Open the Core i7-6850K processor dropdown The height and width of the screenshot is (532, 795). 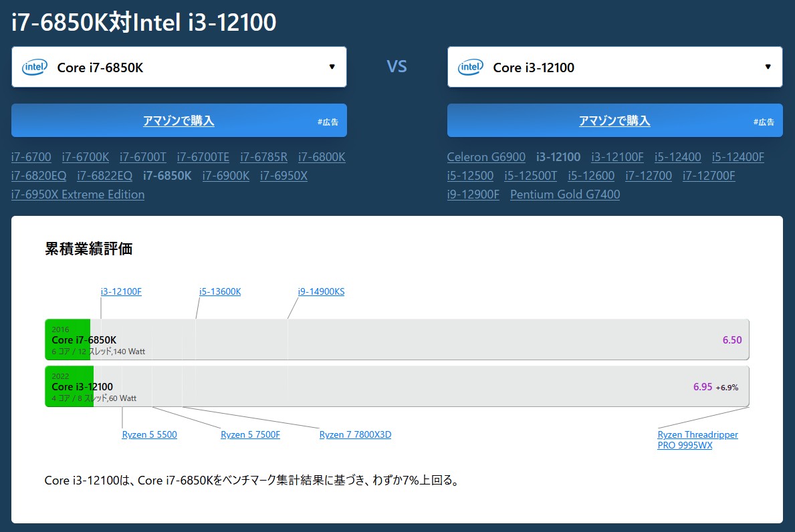(x=179, y=67)
